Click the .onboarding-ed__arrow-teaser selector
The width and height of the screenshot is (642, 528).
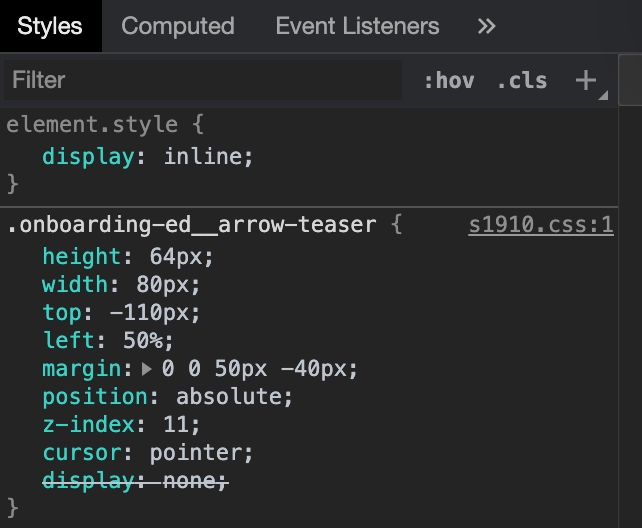pos(192,225)
